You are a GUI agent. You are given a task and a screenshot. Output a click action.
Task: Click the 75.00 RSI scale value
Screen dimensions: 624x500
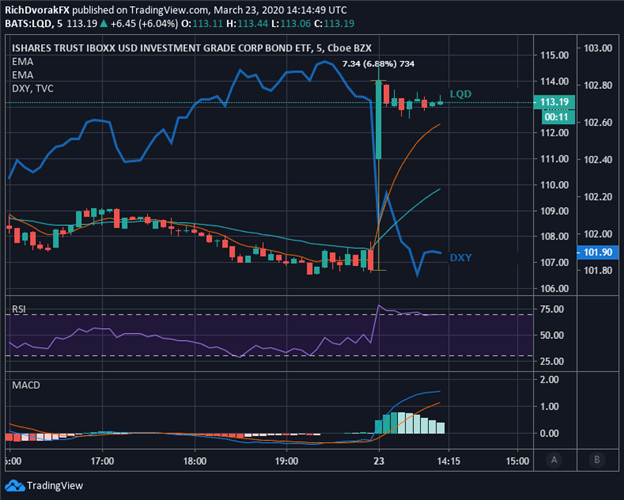pyautogui.click(x=552, y=309)
